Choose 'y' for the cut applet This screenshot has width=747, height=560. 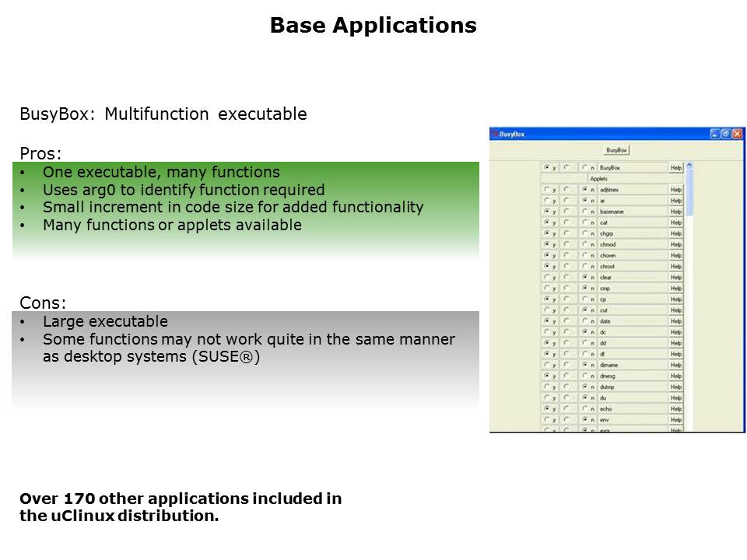pos(546,310)
